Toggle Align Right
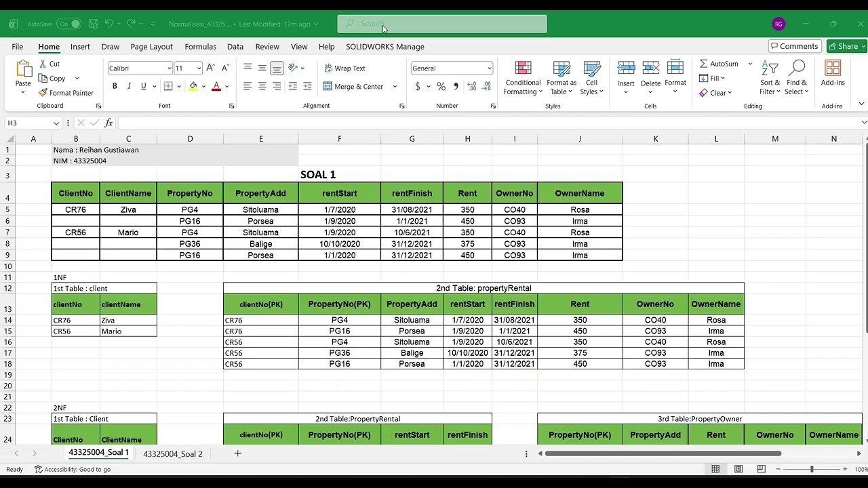The height and width of the screenshot is (488, 868). coord(277,86)
